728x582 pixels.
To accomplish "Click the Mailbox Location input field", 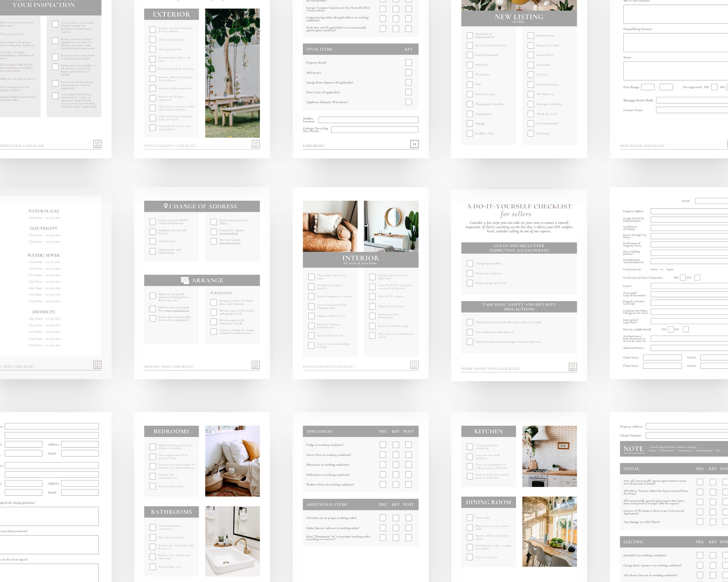I will click(x=362, y=120).
